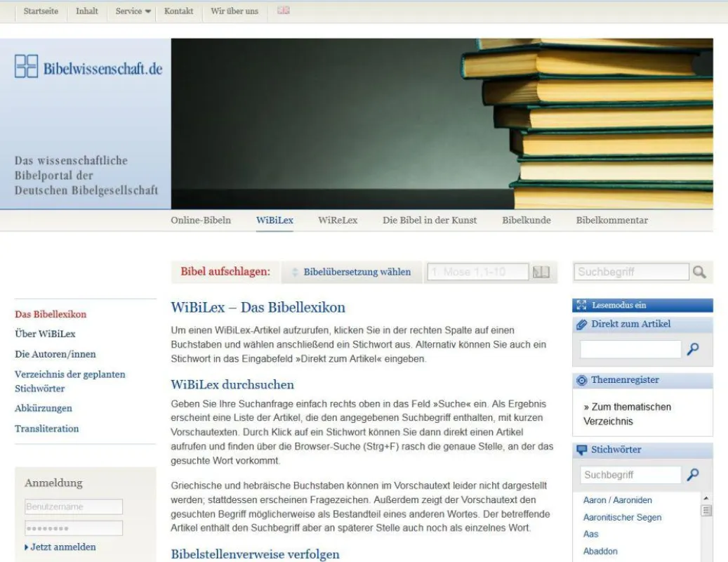
Task: Select Aaronitischer Segen keyword entry
Action: [622, 517]
